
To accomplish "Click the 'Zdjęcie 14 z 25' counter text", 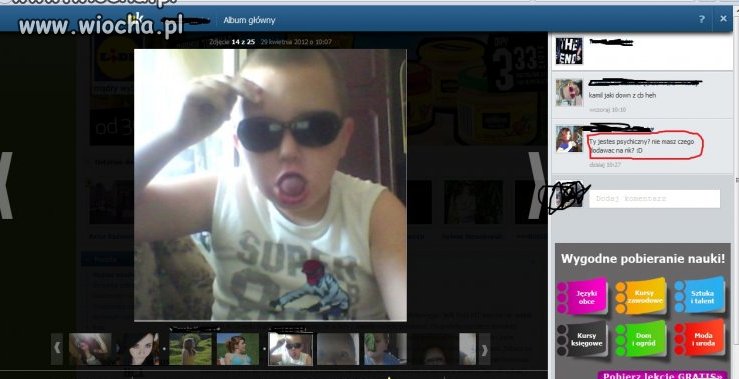I will tap(232, 42).
